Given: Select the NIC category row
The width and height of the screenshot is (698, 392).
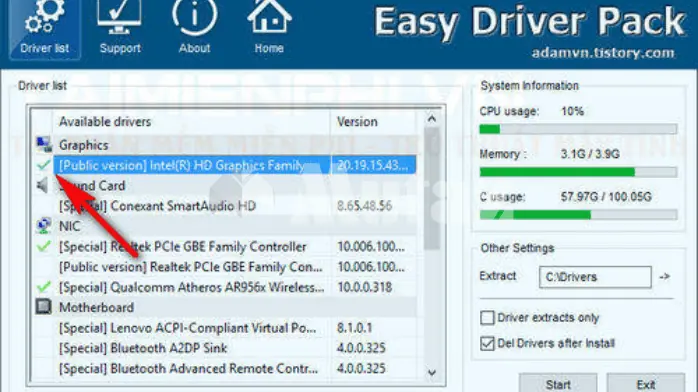Looking at the screenshot, I should 226,226.
